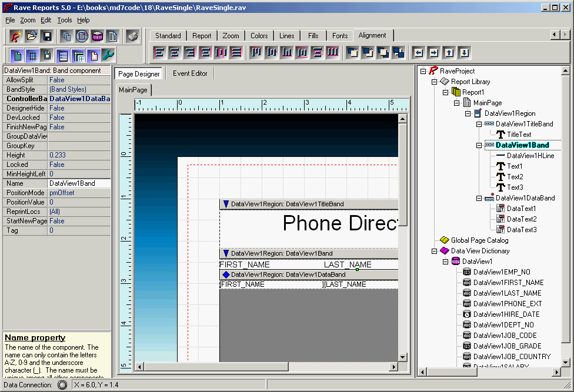
Task: Collapse the DataView1Band tree node
Action: point(479,145)
